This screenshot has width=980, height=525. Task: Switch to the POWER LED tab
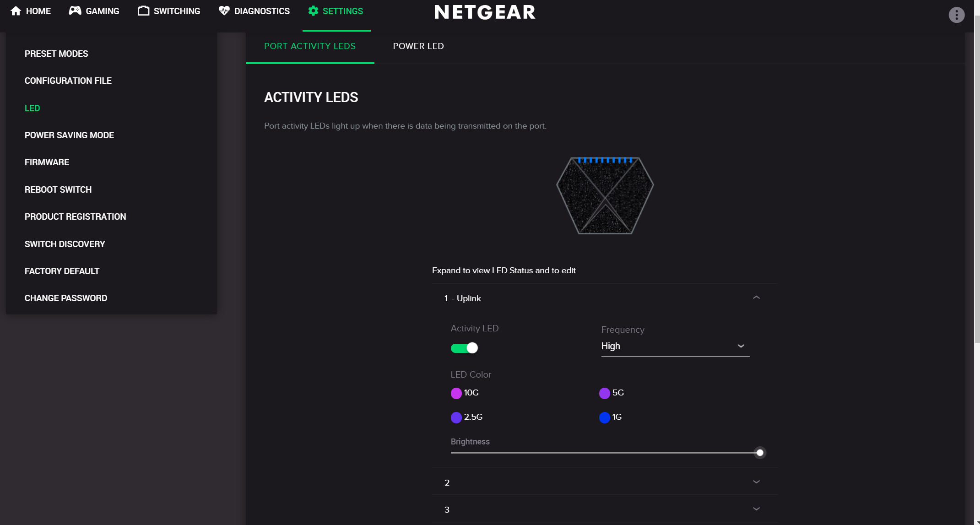(418, 46)
